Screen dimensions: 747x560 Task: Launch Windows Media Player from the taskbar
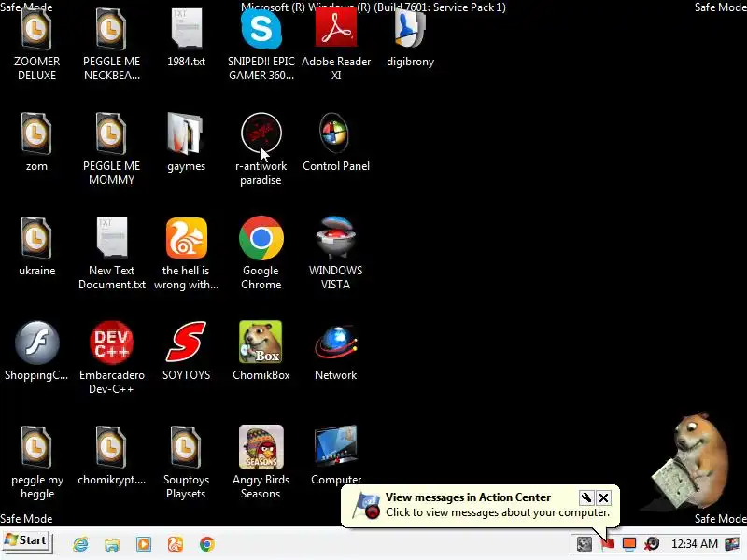144,544
